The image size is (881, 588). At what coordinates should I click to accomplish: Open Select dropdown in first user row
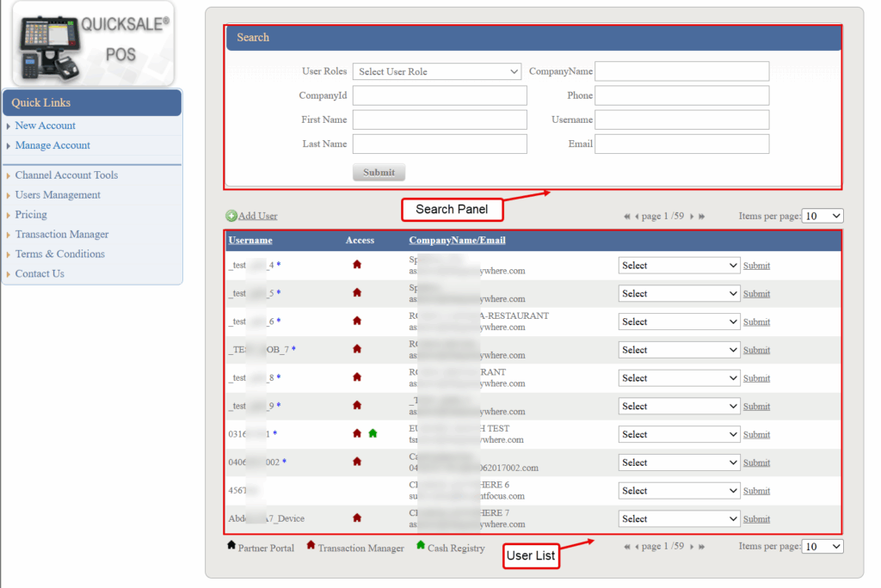678,266
